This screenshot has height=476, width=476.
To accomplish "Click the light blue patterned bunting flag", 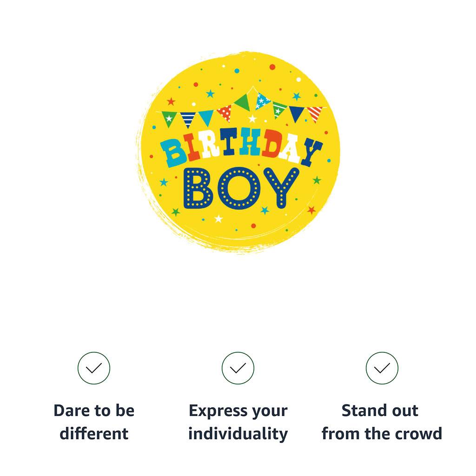I will click(262, 101).
